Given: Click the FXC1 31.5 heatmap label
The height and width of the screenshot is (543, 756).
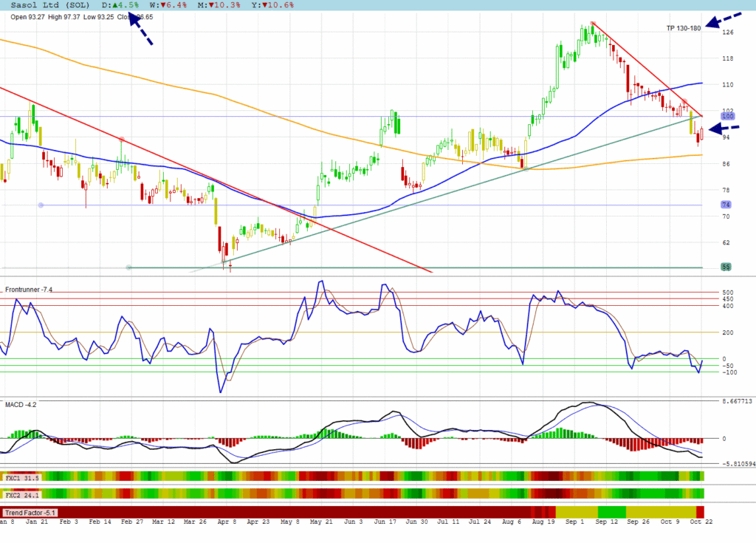Looking at the screenshot, I should [x=22, y=478].
